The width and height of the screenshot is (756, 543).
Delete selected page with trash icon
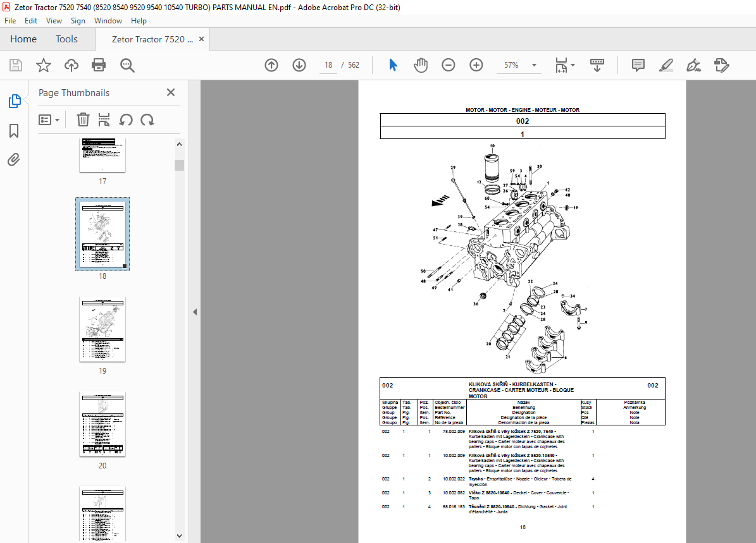click(x=83, y=119)
